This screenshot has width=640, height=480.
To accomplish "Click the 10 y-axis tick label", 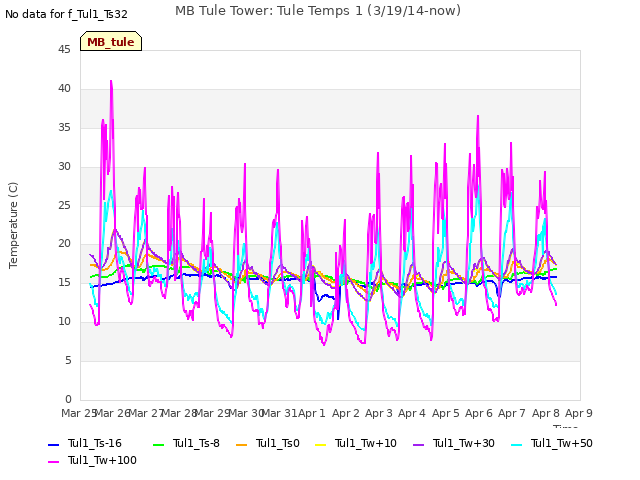I will coord(64,322).
